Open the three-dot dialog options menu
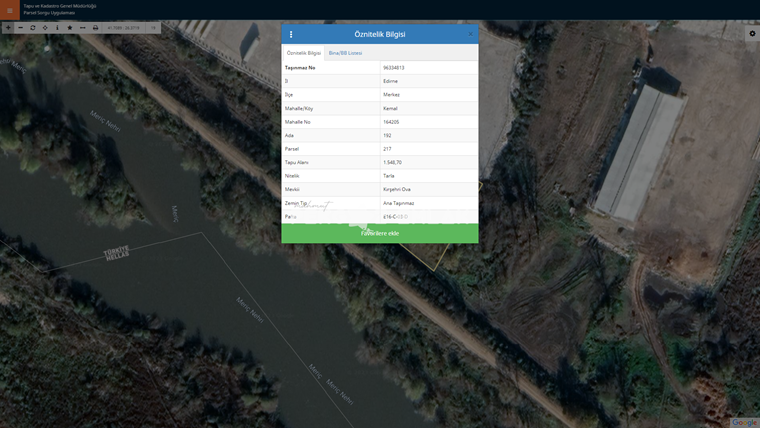760x428 pixels. [291, 34]
